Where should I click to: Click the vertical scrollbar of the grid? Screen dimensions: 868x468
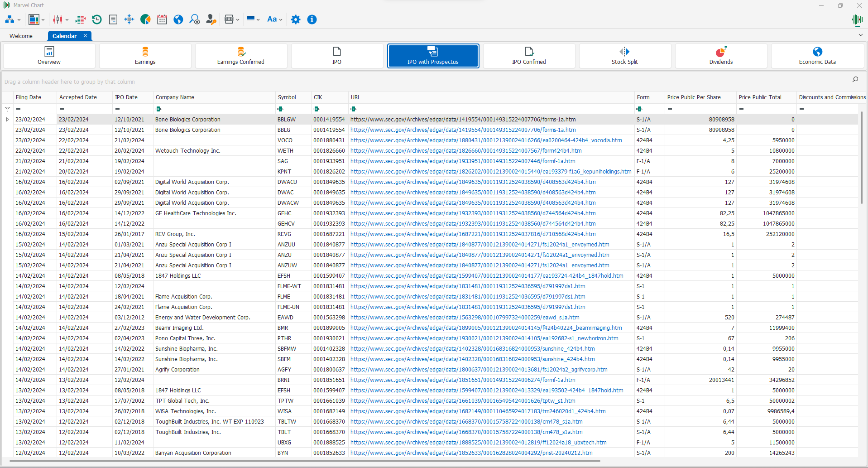[x=862, y=159]
